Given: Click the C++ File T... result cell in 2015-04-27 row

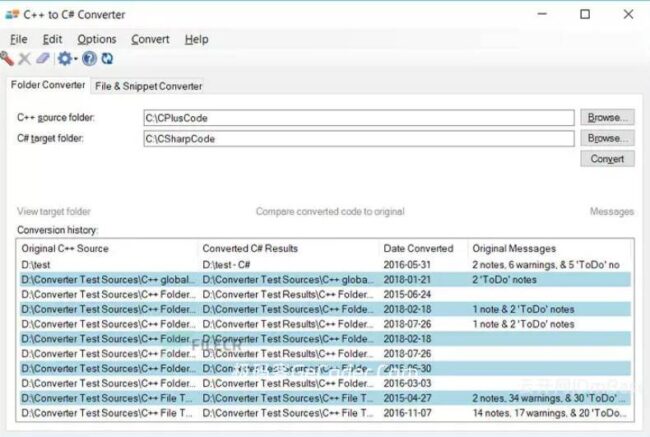Looking at the screenshot, I should coord(288,398).
